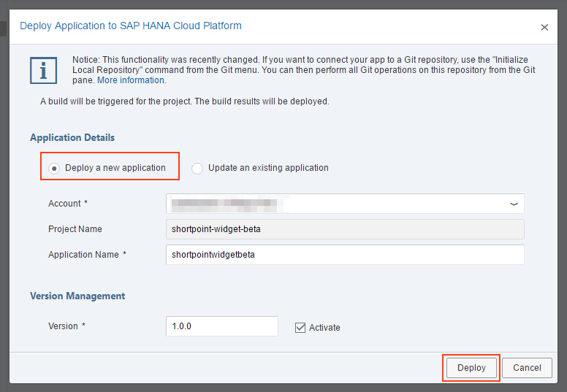Click the Project Name label
This screenshot has width=567, height=392.
point(75,229)
